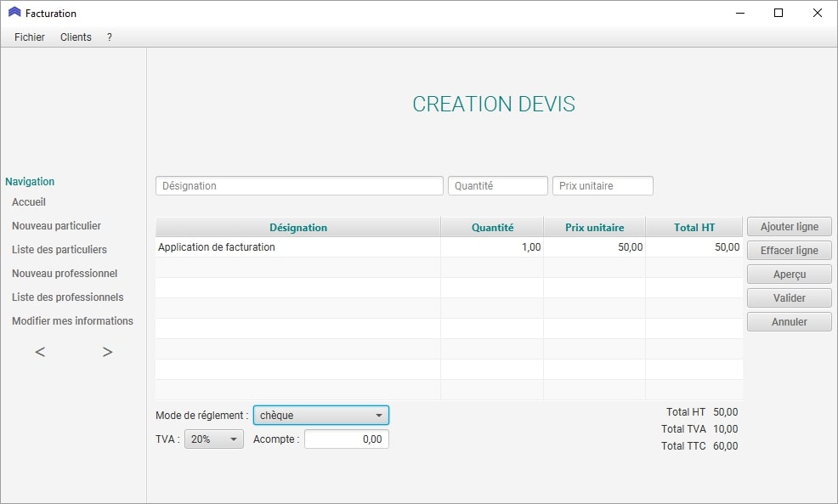Click the Effacer ligne button

click(789, 251)
